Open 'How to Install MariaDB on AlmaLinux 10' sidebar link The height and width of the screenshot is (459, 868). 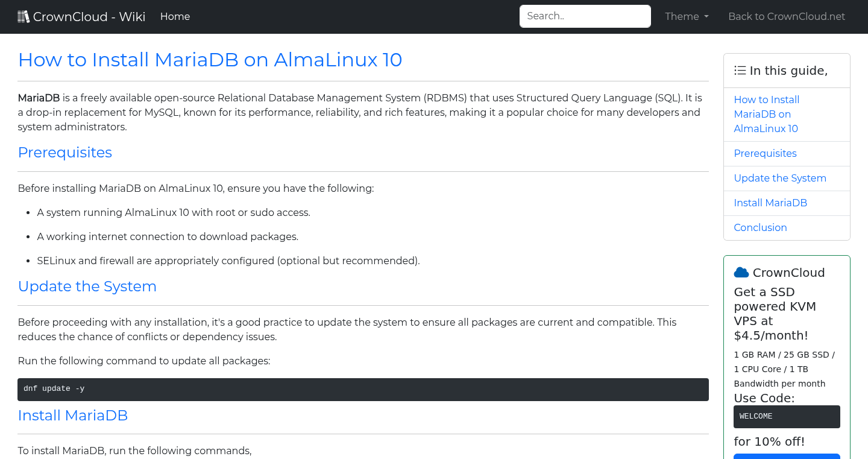coord(766,114)
